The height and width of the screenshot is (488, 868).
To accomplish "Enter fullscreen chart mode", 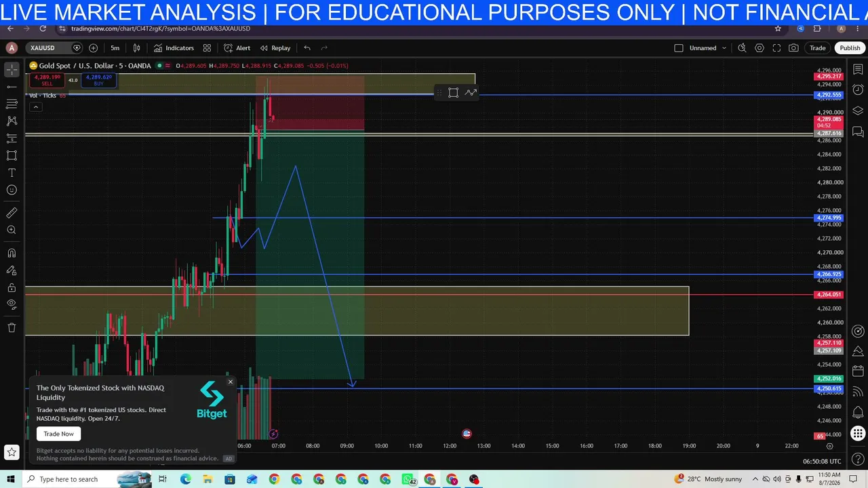I will [x=776, y=48].
